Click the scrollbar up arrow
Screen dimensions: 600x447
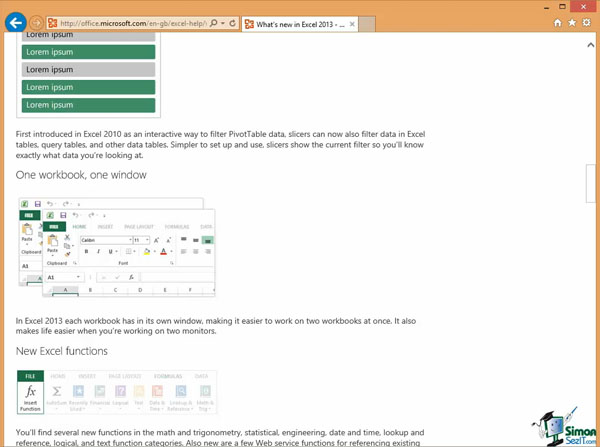(591, 45)
